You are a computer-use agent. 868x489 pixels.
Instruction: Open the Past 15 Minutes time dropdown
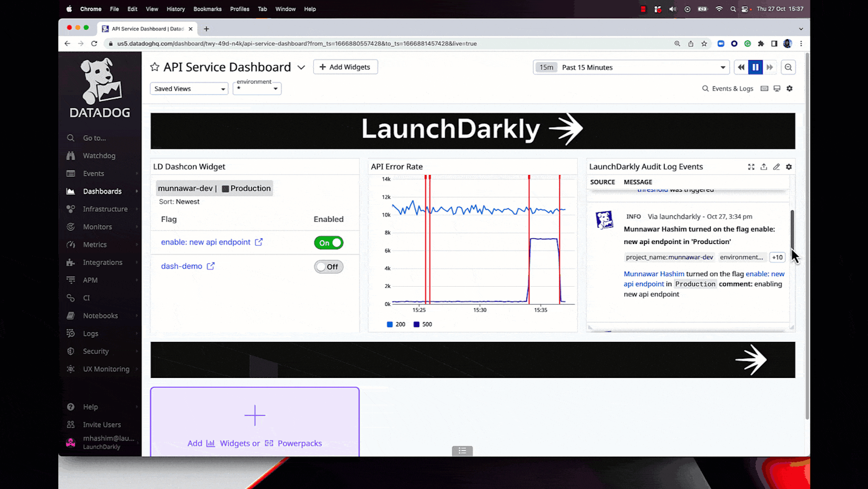632,67
